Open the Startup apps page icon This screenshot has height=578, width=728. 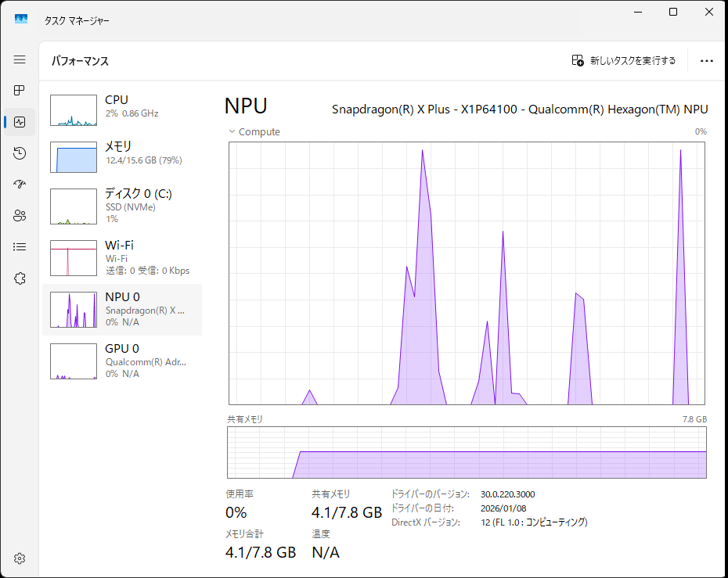[20, 184]
